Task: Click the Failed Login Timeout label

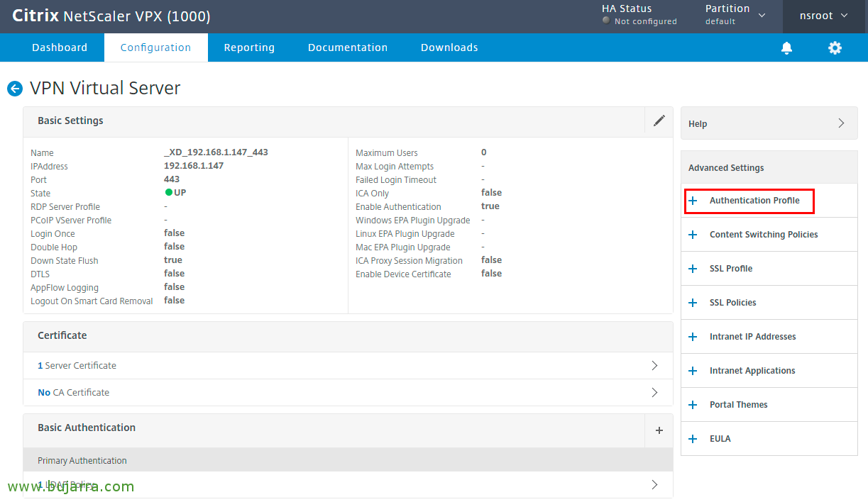Action: (x=396, y=180)
